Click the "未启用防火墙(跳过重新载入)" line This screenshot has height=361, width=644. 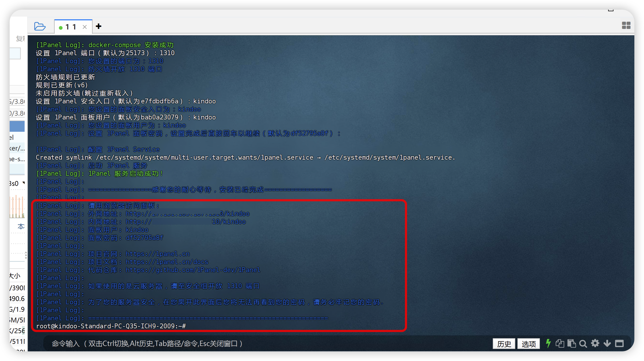coord(84,93)
